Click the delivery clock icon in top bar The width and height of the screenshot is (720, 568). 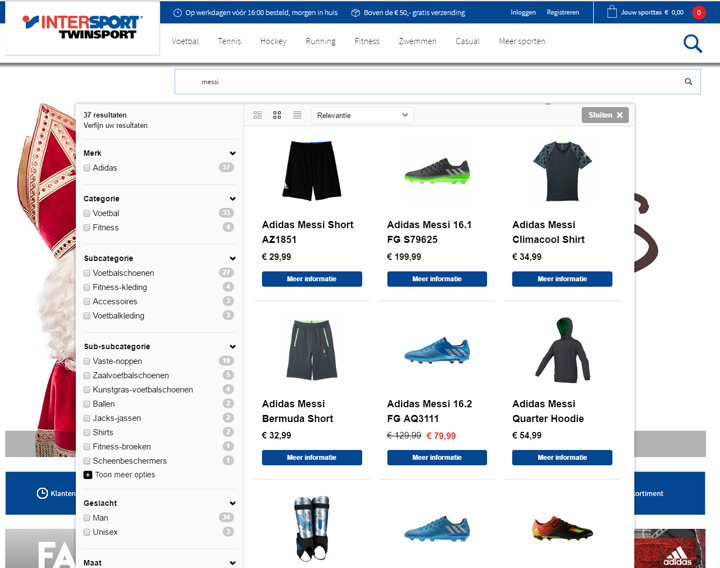click(x=177, y=13)
